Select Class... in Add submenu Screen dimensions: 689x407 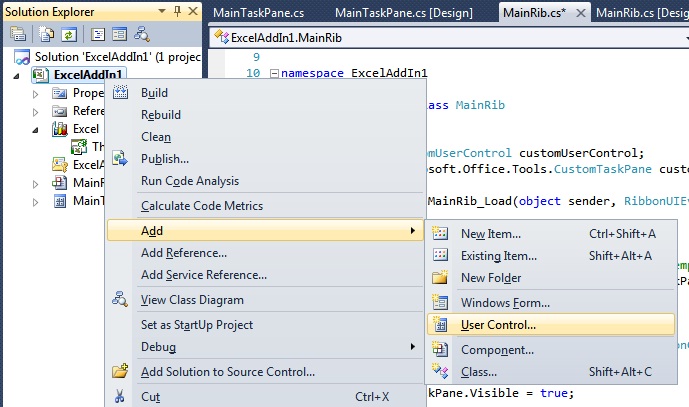pyautogui.click(x=551, y=372)
